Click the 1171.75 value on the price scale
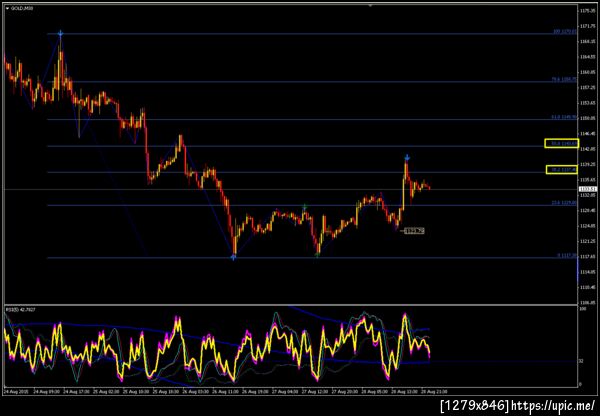Image resolution: width=600 pixels, height=416 pixels. [x=588, y=26]
